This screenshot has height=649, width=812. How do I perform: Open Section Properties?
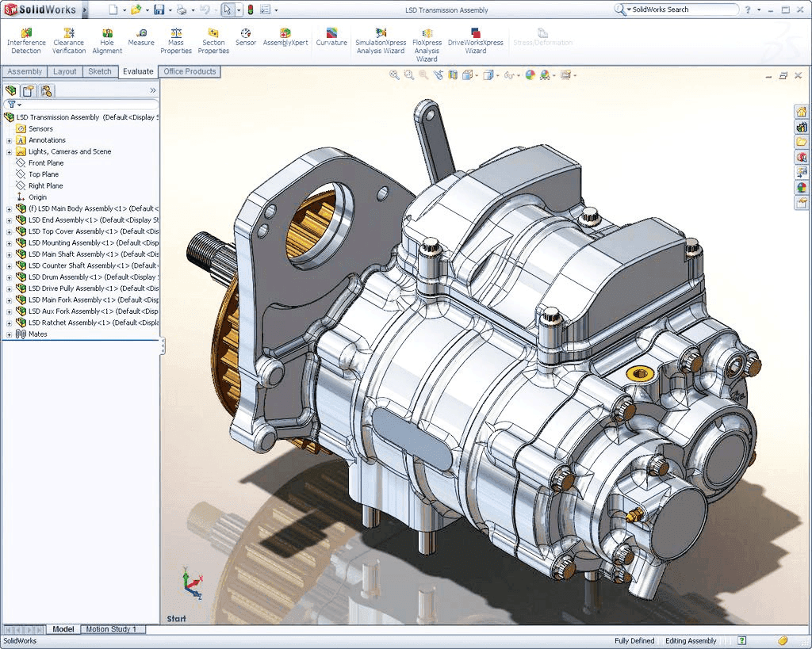pos(213,40)
